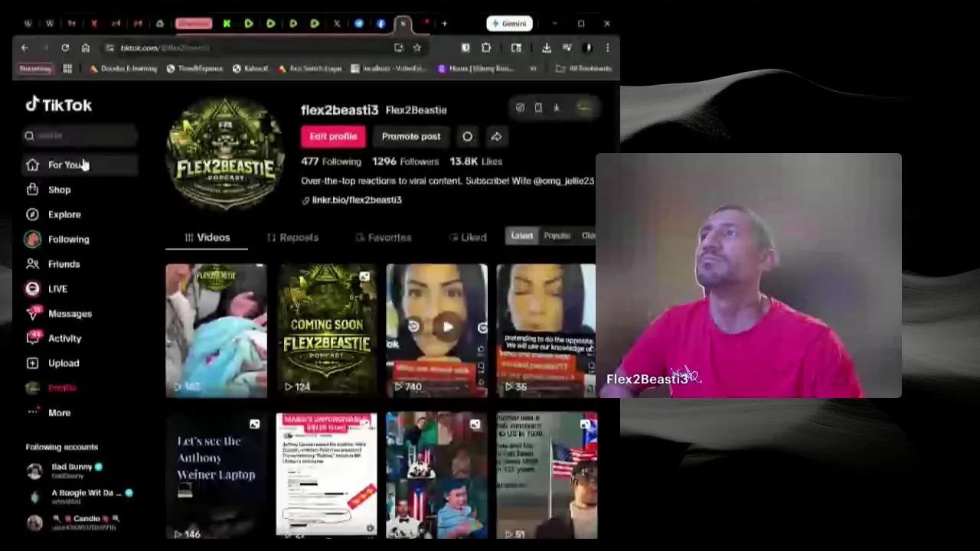The width and height of the screenshot is (980, 551).
Task: Click the @omg_jellie23 mention in bio
Action: click(563, 181)
